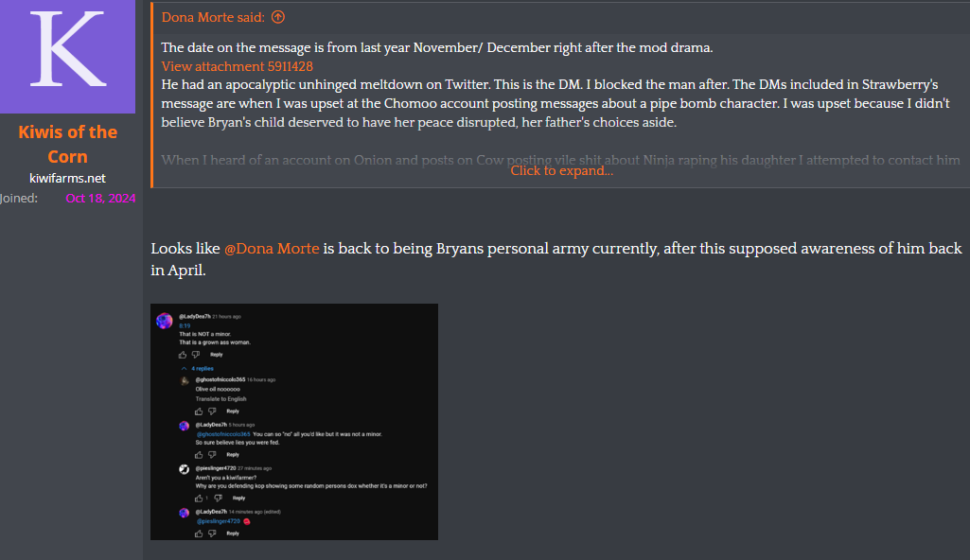Screen dimensions: 970x560
Task: Open 'Kiwis of the Corn' user profile name
Action: 67,144
